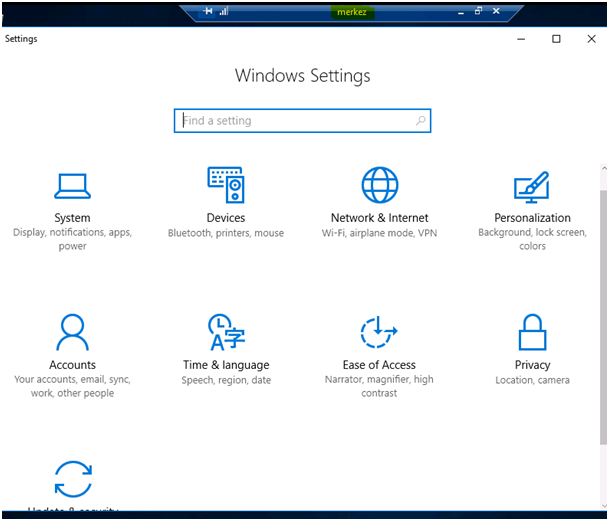Screen dimensions: 609x521
Task: Click 'Bluetooth, printers, mouse' description
Action: click(226, 233)
